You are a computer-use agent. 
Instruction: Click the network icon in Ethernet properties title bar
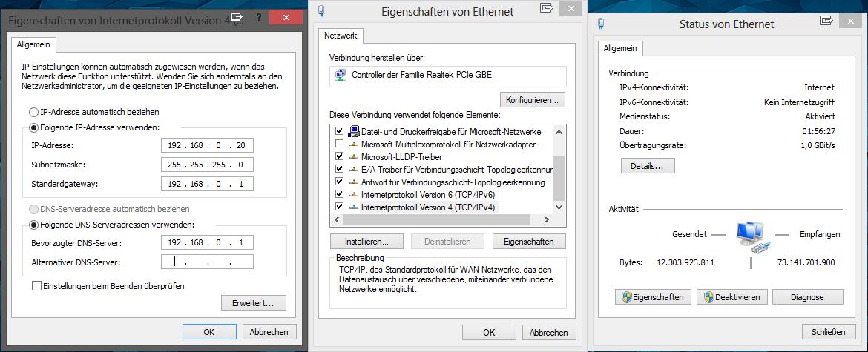tap(322, 10)
